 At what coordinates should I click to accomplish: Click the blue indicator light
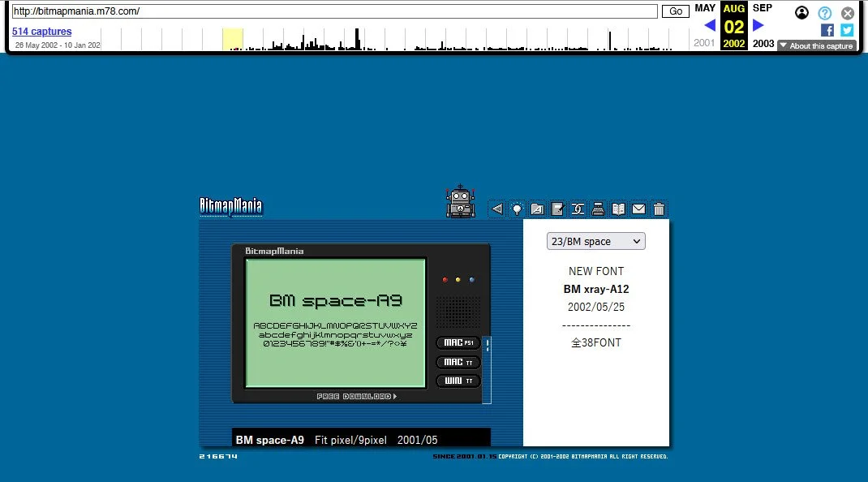pyautogui.click(x=471, y=280)
